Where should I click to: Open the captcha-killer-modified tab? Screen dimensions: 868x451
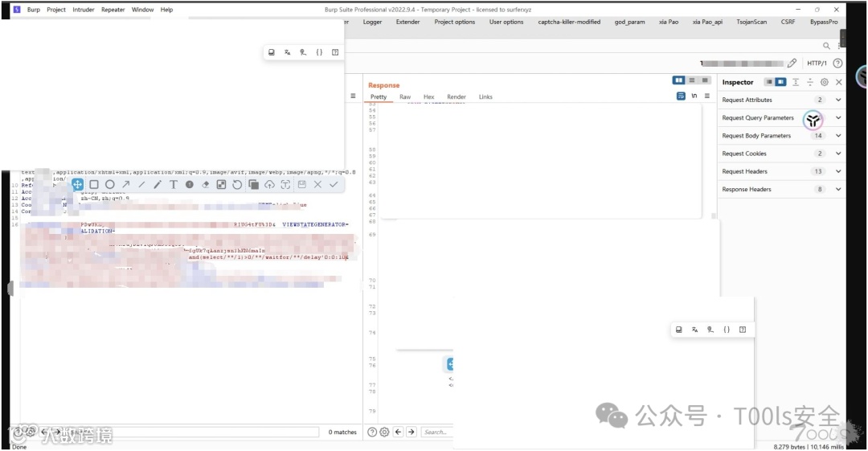569,22
